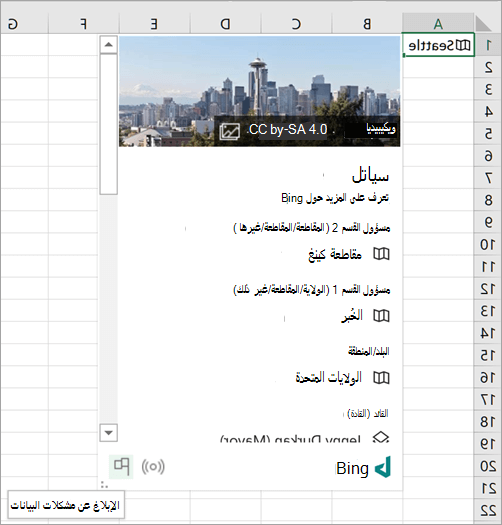Select row 13 header
Viewport: 502px width, 525px height.
(488, 311)
